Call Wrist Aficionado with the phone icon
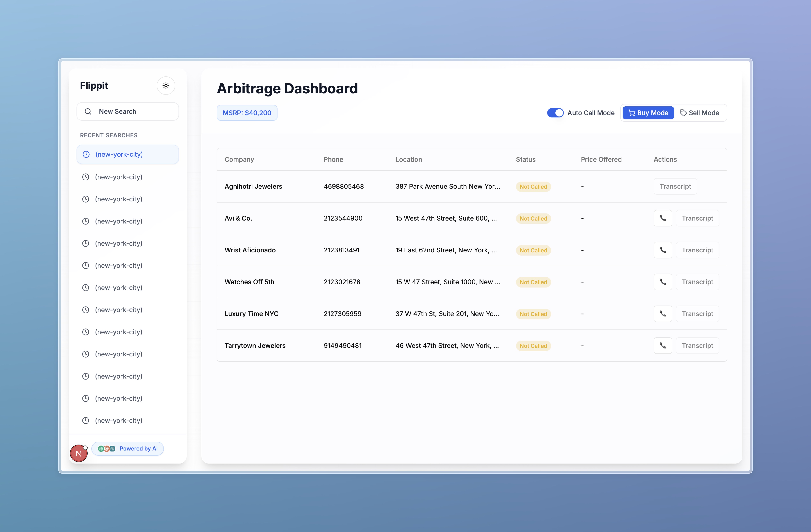Viewport: 811px width, 532px height. pos(662,250)
